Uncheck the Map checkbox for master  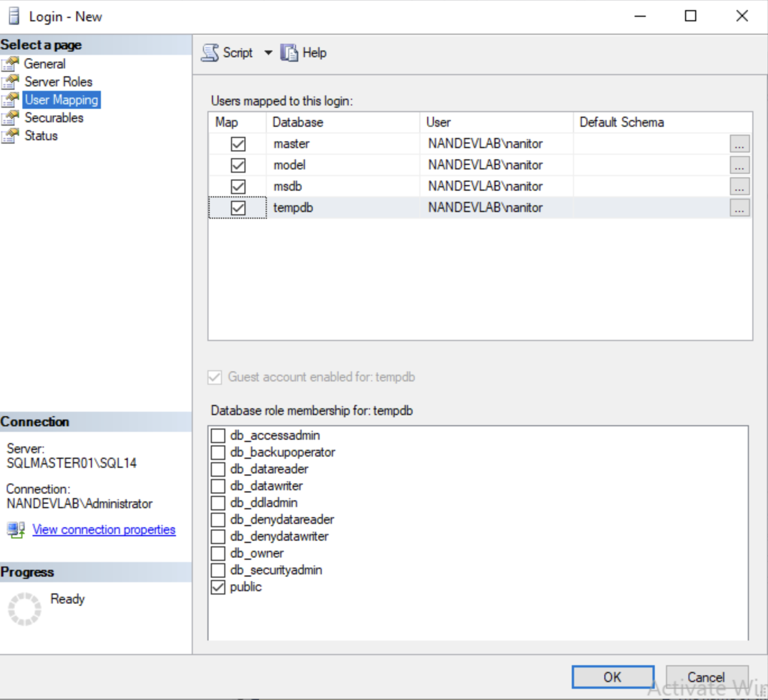pos(238,144)
